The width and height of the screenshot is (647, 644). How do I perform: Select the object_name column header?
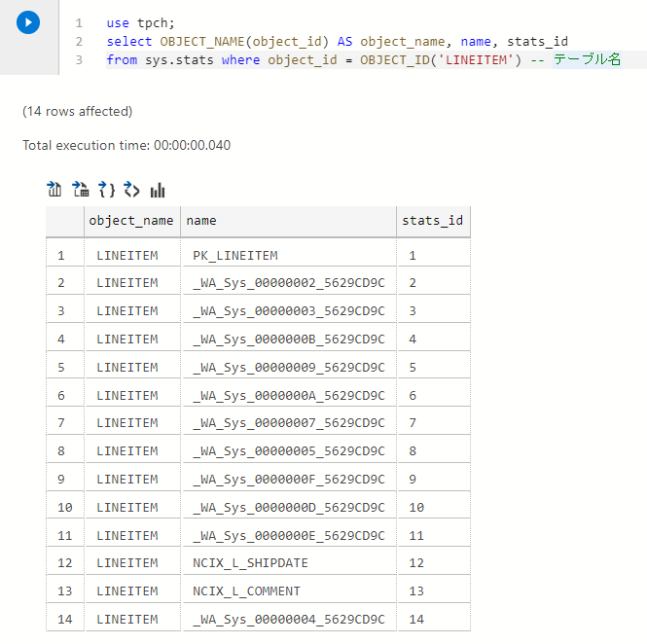pos(132,221)
